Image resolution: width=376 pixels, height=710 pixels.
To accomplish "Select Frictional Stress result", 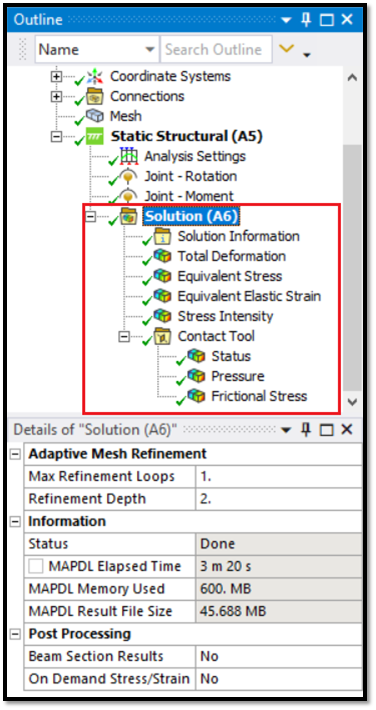I will tap(259, 396).
